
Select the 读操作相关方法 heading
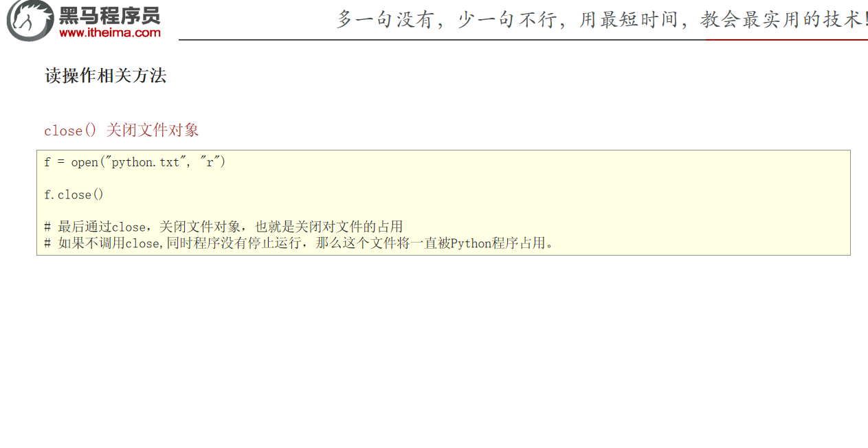tap(106, 76)
